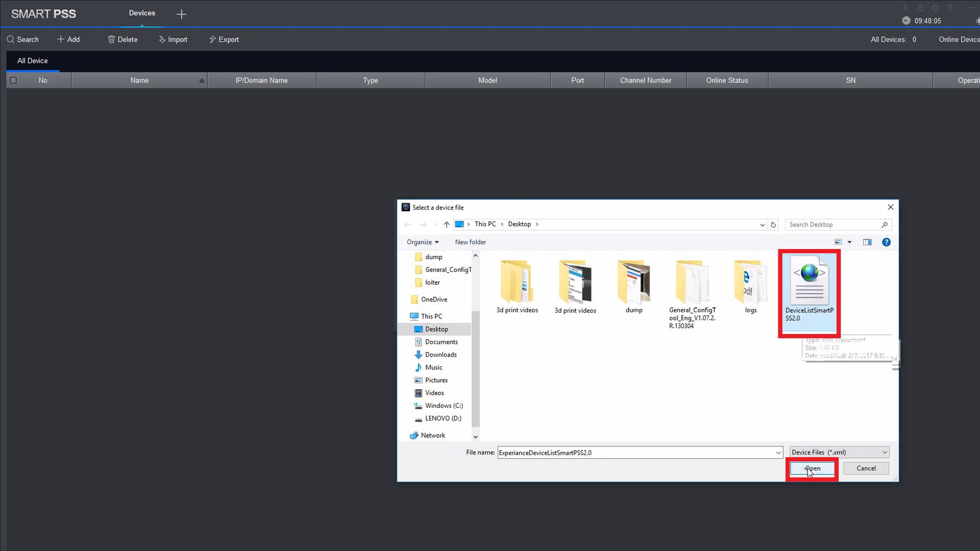This screenshot has width=980, height=551.
Task: Select the first 3d print videos folder
Action: click(517, 286)
